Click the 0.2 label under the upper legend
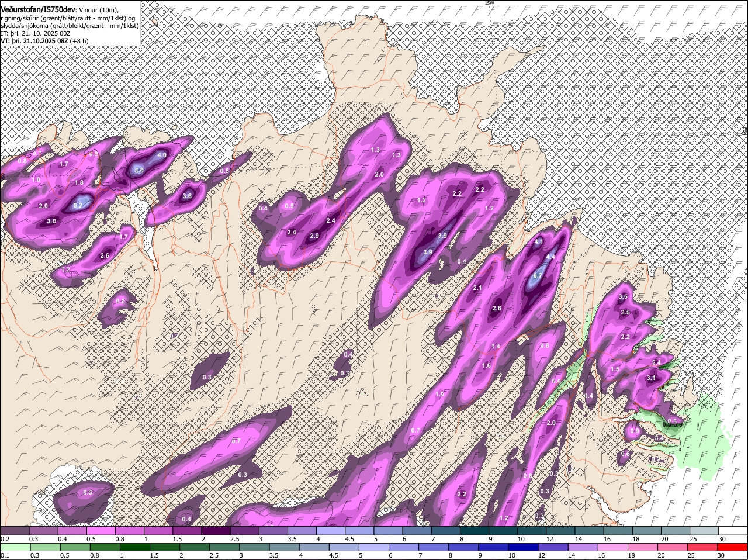Viewport: 748px width, 560px height. [x=5, y=538]
